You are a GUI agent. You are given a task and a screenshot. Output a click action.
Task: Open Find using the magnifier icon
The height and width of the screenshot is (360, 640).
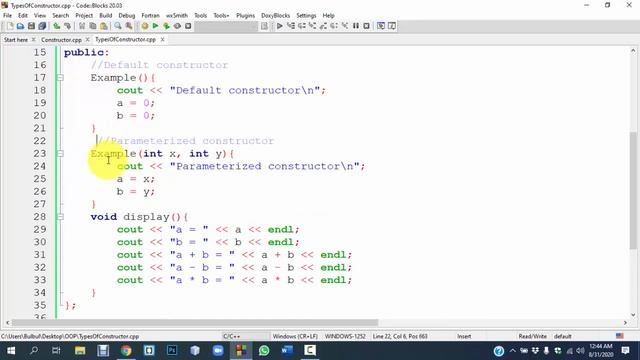118,26
